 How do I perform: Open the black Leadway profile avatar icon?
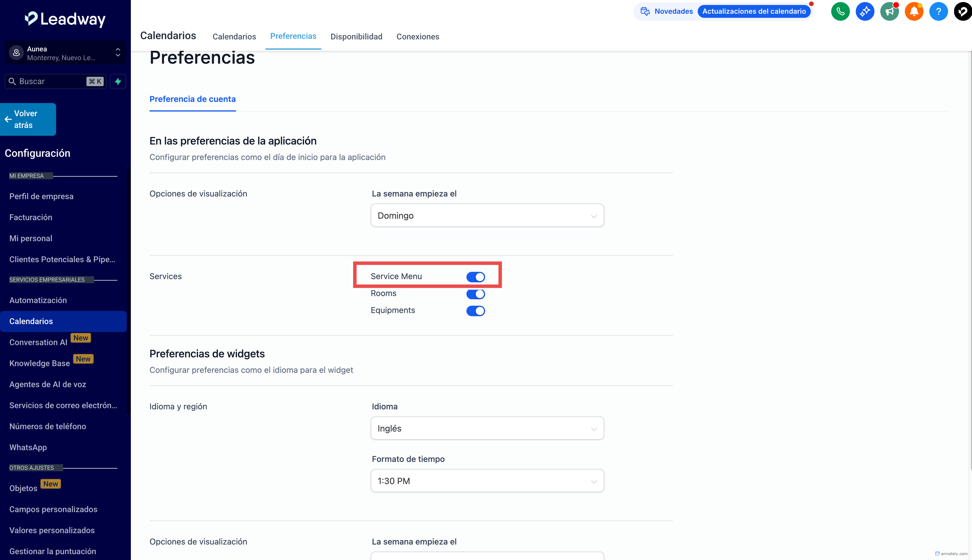(x=962, y=12)
